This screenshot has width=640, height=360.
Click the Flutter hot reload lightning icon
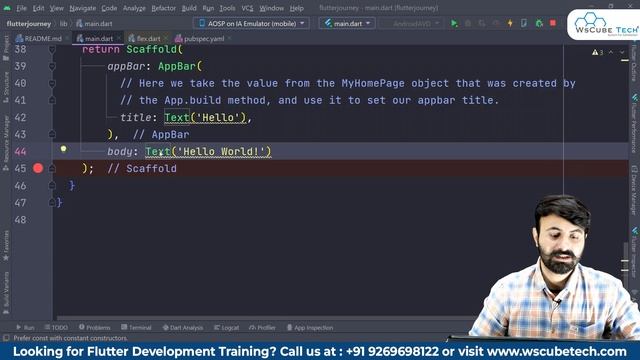510,24
